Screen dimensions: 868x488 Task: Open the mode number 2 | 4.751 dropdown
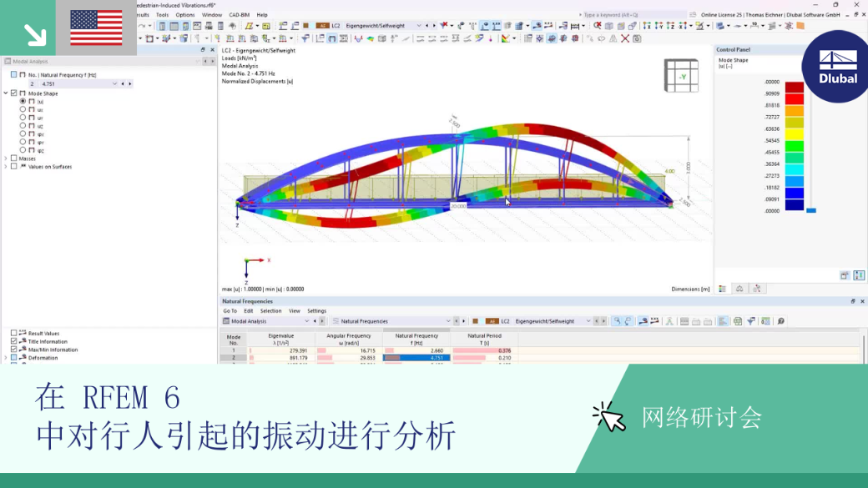tap(114, 84)
